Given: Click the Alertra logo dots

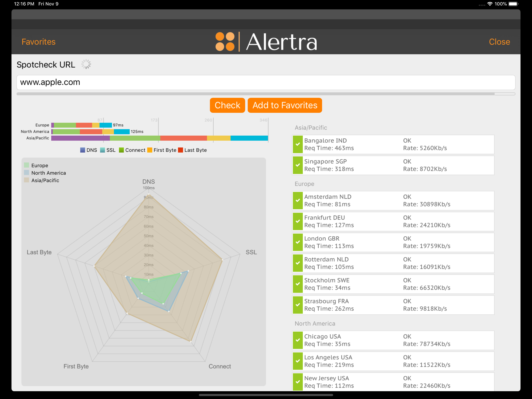Looking at the screenshot, I should (225, 42).
